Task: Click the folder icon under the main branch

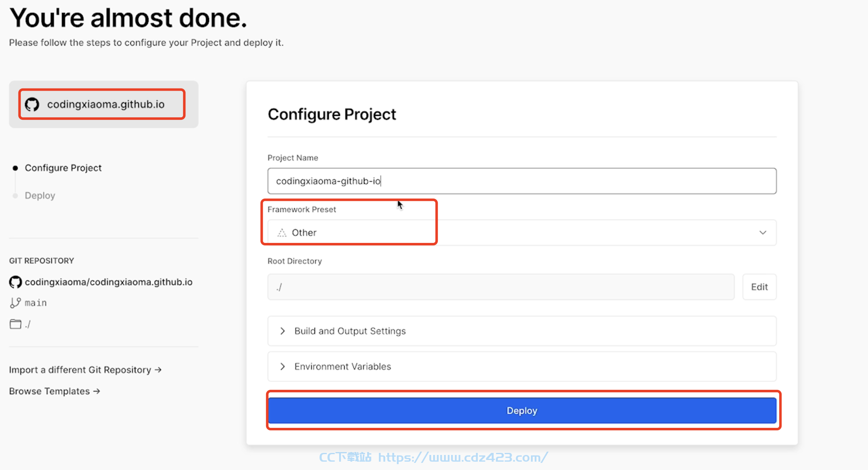Action: 15,324
